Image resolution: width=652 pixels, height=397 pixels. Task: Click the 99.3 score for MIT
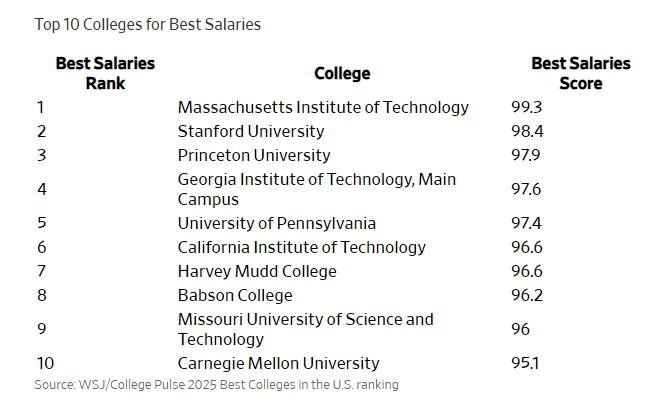click(526, 107)
